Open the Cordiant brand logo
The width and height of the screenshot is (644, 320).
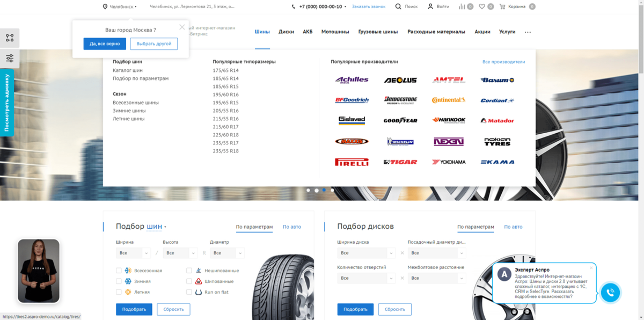tap(497, 100)
